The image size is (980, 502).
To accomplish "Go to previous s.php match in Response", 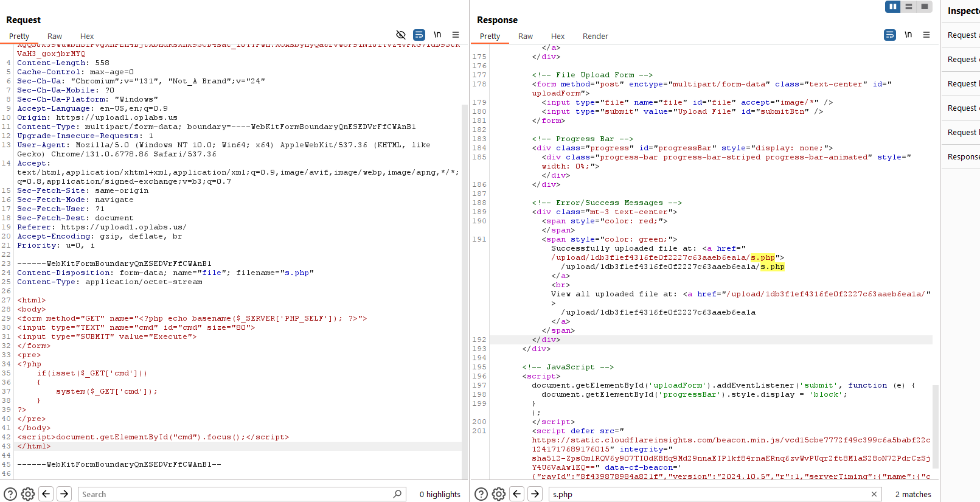I will [x=517, y=493].
